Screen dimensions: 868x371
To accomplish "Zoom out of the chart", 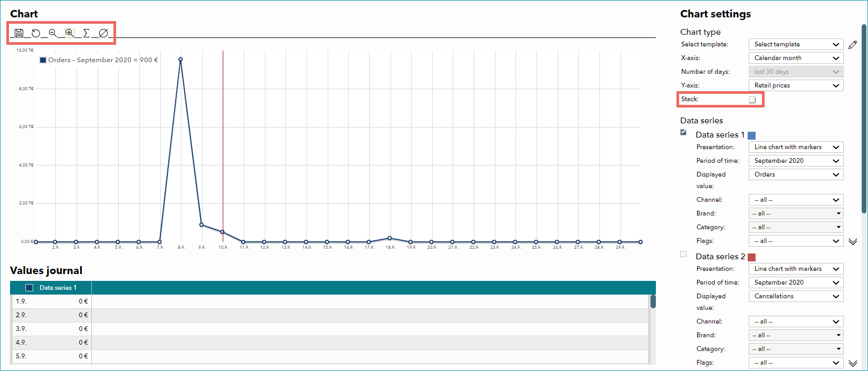I will click(53, 33).
